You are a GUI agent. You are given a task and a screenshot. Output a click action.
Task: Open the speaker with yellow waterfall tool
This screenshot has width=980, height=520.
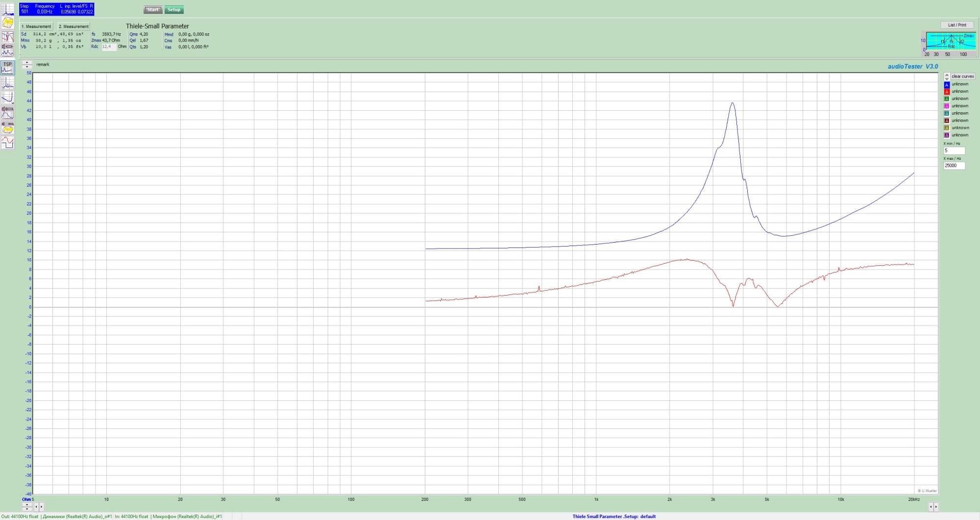point(7,127)
